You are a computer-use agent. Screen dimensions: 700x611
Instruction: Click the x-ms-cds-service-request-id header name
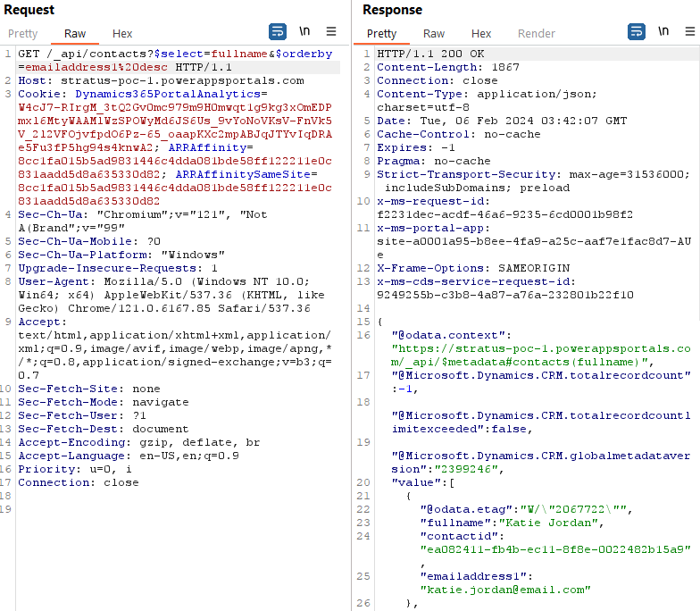pyautogui.click(x=473, y=282)
